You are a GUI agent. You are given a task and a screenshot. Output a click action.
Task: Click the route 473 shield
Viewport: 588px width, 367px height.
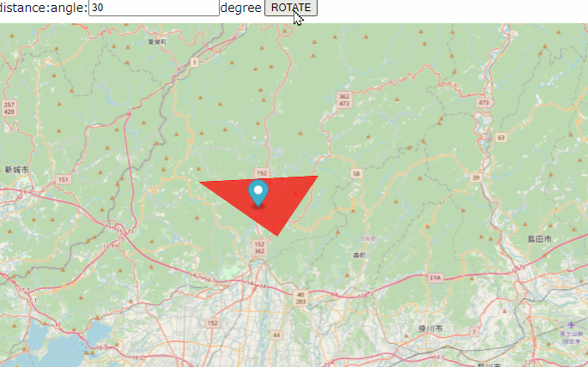coord(484,103)
